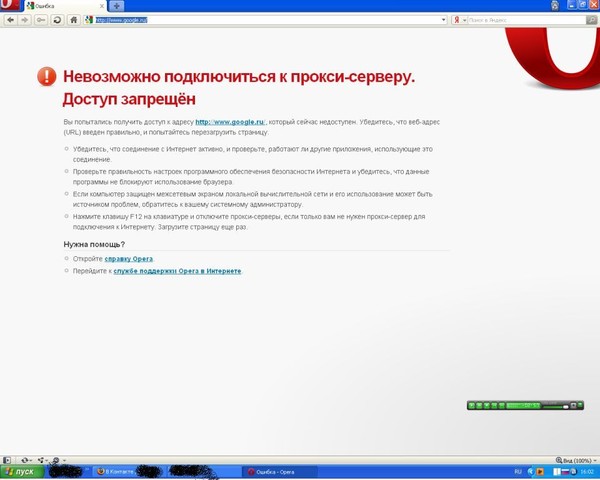The width and height of the screenshot is (600, 480).
Task: Expand hidden tray icons arrow
Action: point(531,472)
